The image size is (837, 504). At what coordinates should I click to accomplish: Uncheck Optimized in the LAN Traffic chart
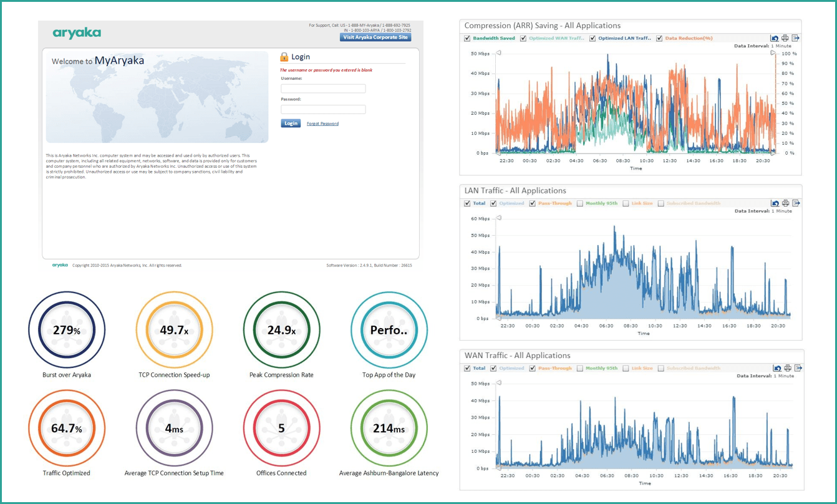pyautogui.click(x=493, y=203)
